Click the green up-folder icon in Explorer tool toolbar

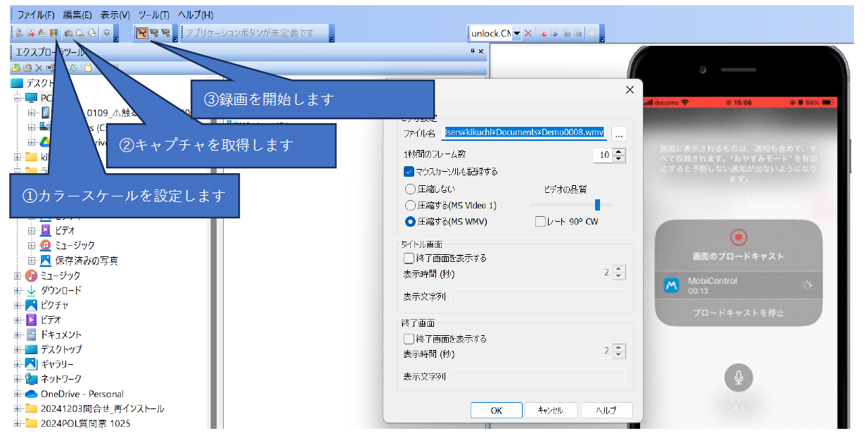(x=16, y=68)
